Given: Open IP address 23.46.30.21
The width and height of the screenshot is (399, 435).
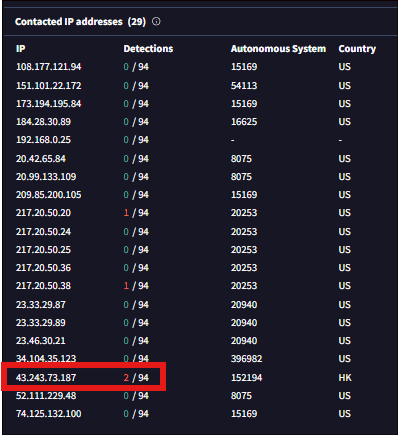Looking at the screenshot, I should [x=41, y=341].
